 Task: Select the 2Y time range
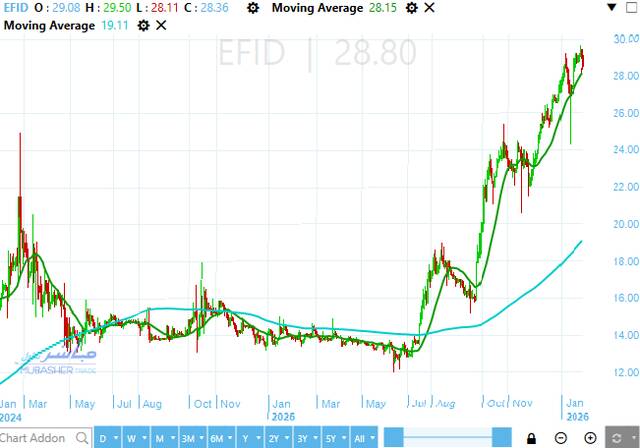[276, 438]
